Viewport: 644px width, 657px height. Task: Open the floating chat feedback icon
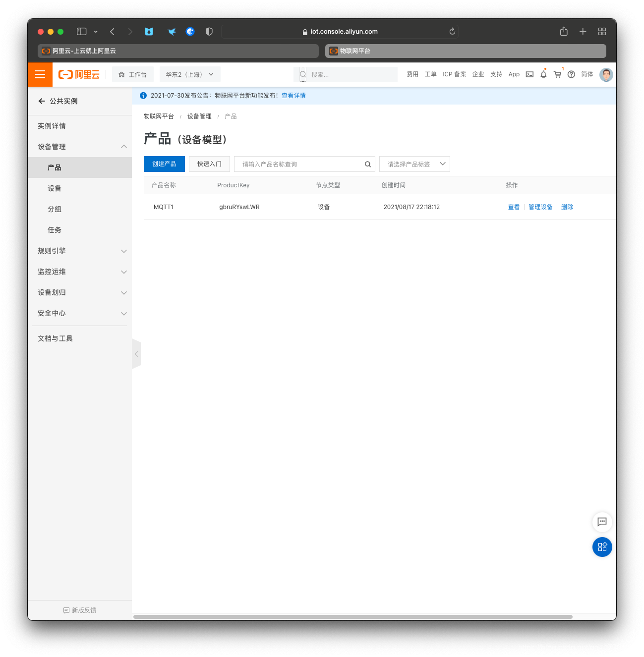coord(602,521)
